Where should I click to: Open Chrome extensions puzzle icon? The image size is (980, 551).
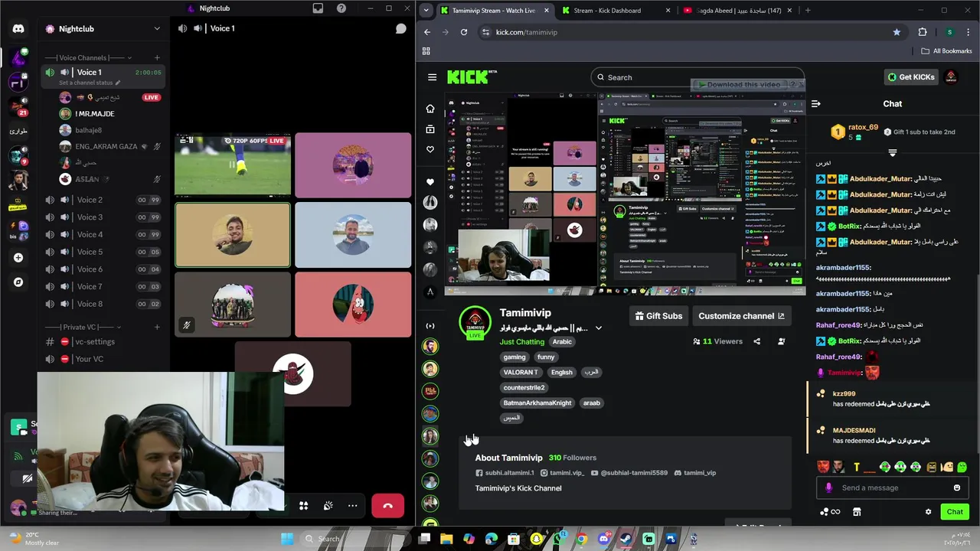tap(923, 32)
